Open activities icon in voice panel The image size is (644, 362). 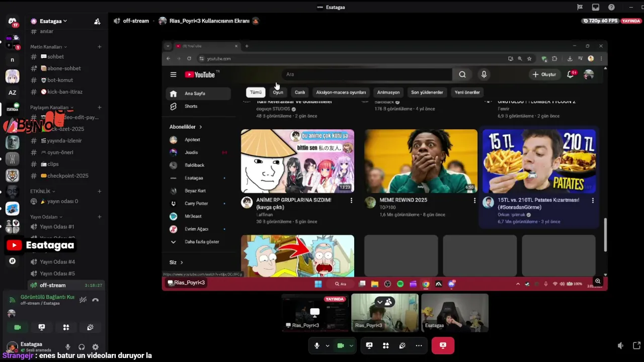(x=66, y=327)
